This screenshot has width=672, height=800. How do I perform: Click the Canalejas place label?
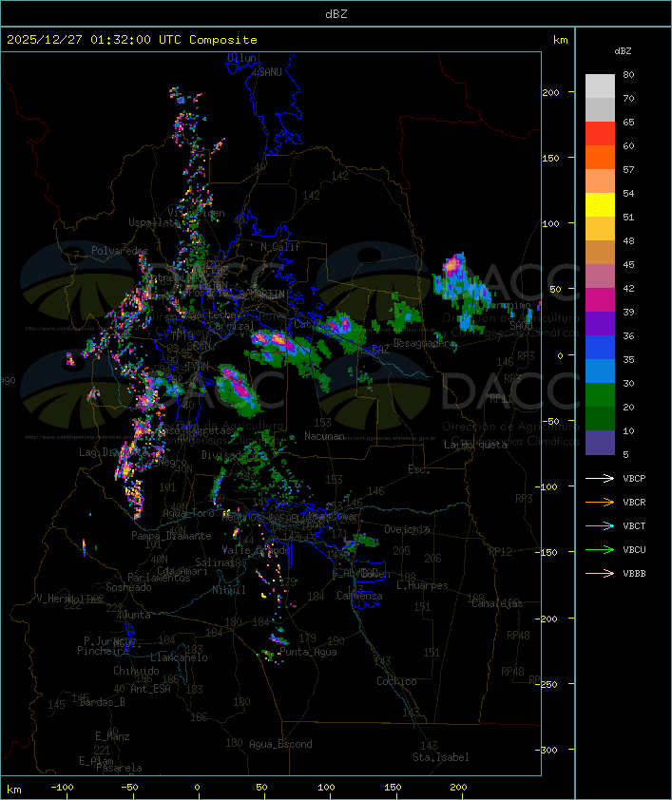coord(497,603)
